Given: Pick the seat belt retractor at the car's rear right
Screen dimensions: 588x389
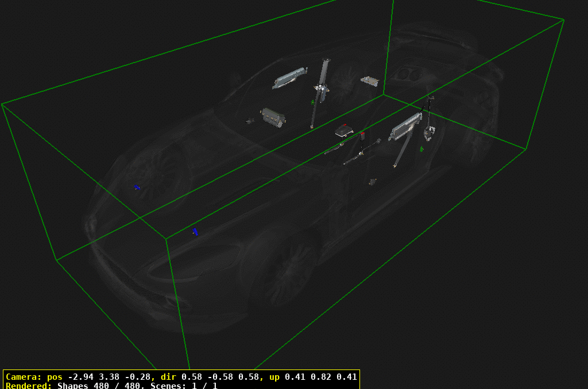Looking at the screenshot, I should [x=428, y=133].
